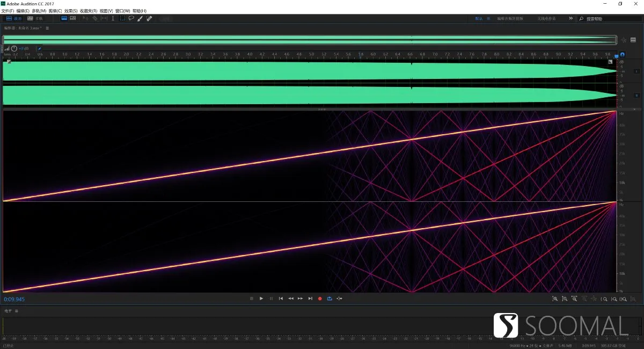Toggle playhead snapping magnet icon

[x=623, y=54]
